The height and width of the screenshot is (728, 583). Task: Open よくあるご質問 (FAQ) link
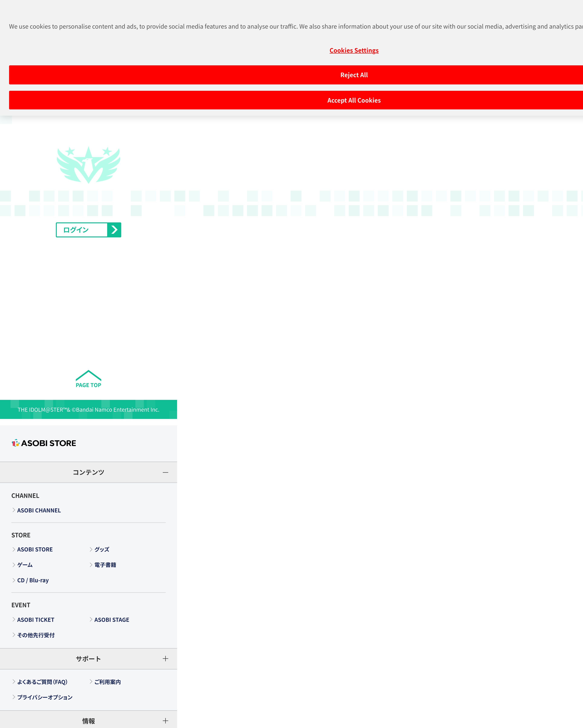point(42,682)
